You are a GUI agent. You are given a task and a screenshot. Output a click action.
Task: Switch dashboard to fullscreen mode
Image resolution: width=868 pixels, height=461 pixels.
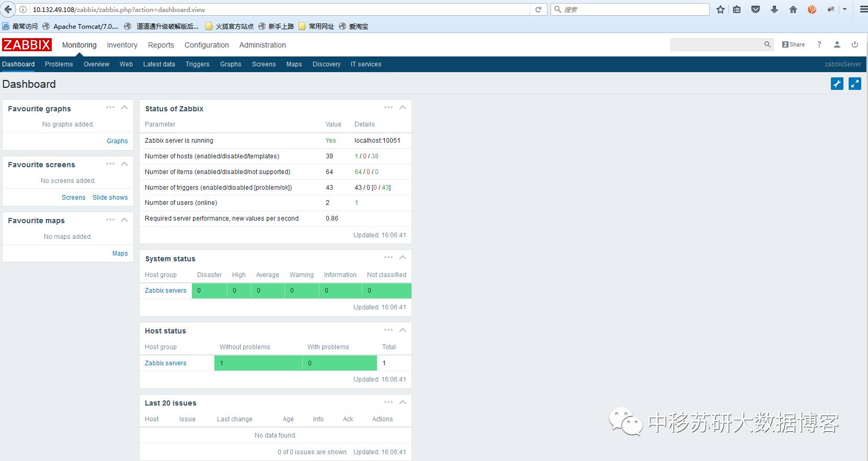(x=855, y=84)
